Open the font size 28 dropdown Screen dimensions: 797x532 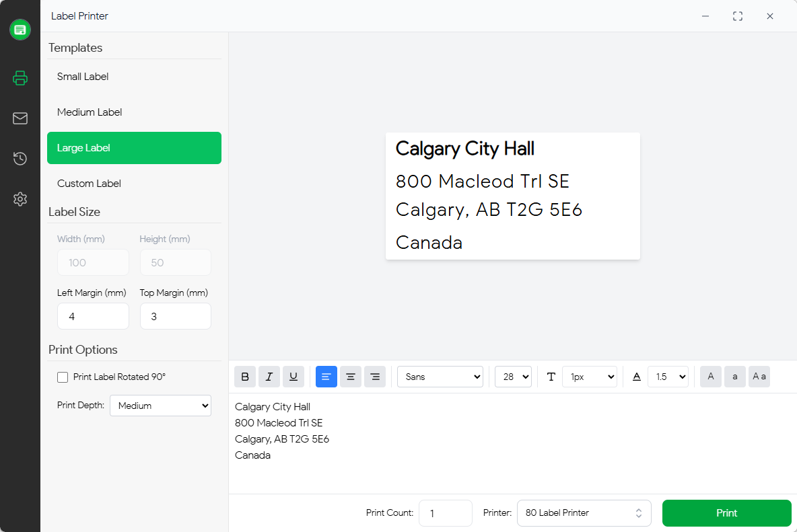(513, 377)
